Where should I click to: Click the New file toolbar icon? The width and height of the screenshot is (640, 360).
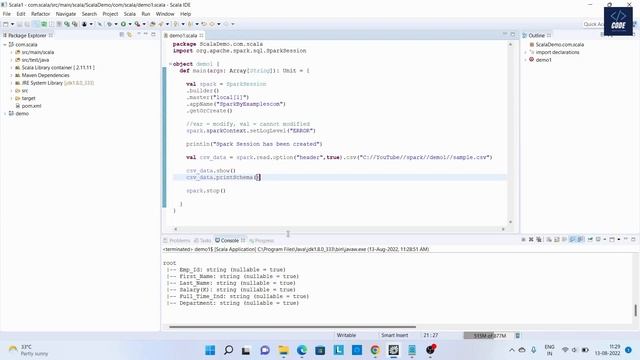pos(6,24)
